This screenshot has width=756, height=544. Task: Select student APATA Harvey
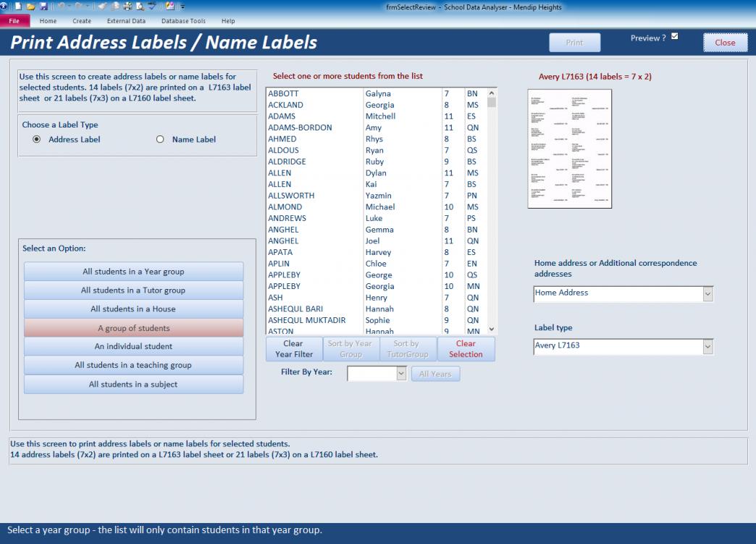[376, 252]
